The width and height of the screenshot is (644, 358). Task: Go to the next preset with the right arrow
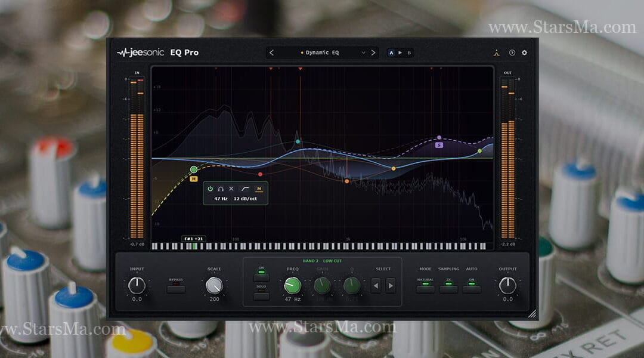(x=373, y=53)
